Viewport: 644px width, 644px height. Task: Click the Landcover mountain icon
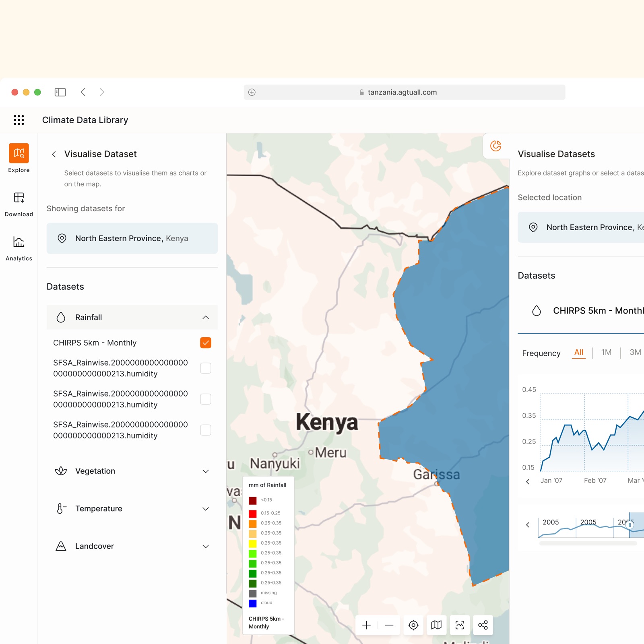tap(61, 546)
